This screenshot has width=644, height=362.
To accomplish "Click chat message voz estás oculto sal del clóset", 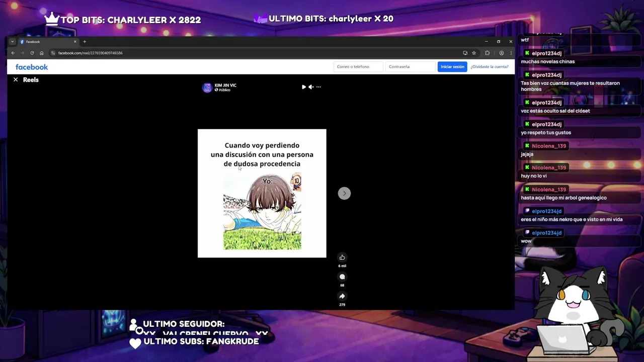I will [555, 111].
